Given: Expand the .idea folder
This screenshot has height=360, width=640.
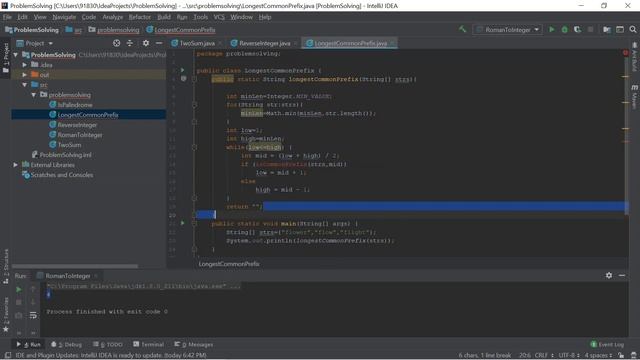Looking at the screenshot, I should (24, 65).
